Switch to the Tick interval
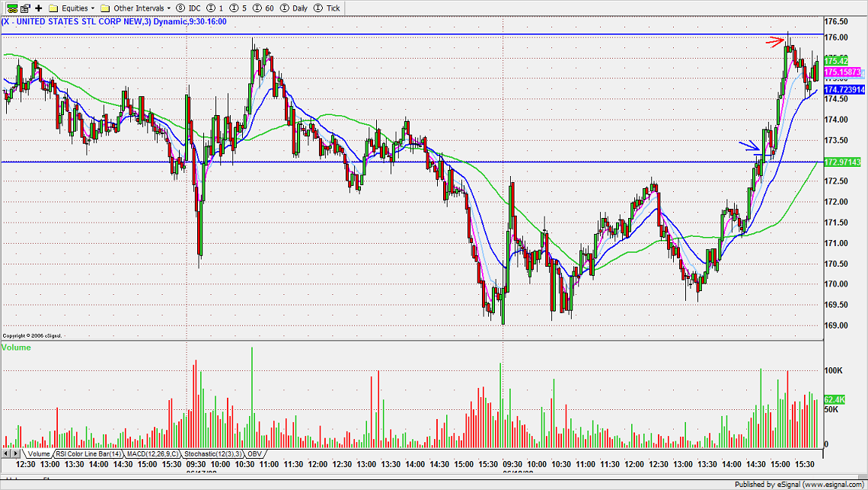This screenshot has height=490, width=868. [x=327, y=8]
